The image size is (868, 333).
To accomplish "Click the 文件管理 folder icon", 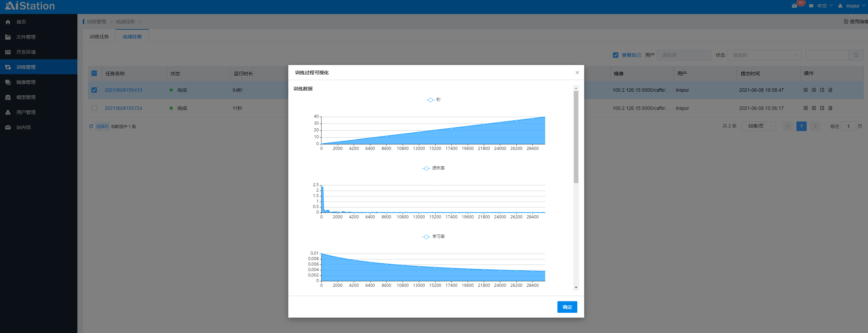I will point(8,37).
